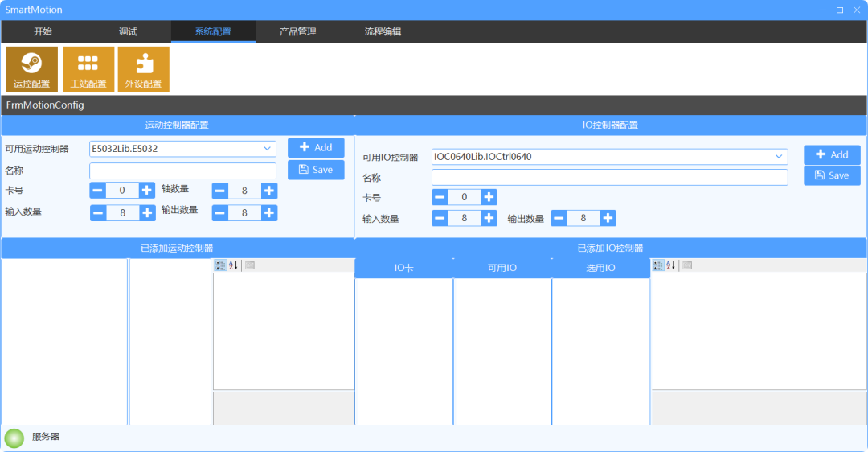Increase motion controller 输入数量 value
Screen dimensions: 868x452
(x=147, y=212)
